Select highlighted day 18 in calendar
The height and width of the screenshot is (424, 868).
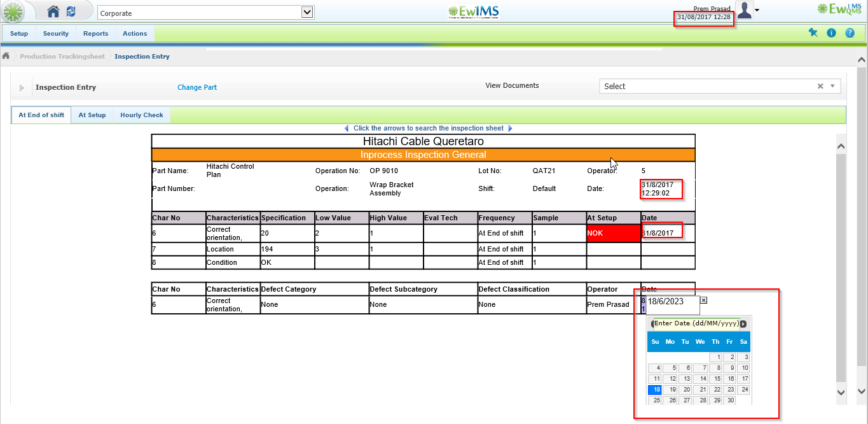(x=655, y=390)
